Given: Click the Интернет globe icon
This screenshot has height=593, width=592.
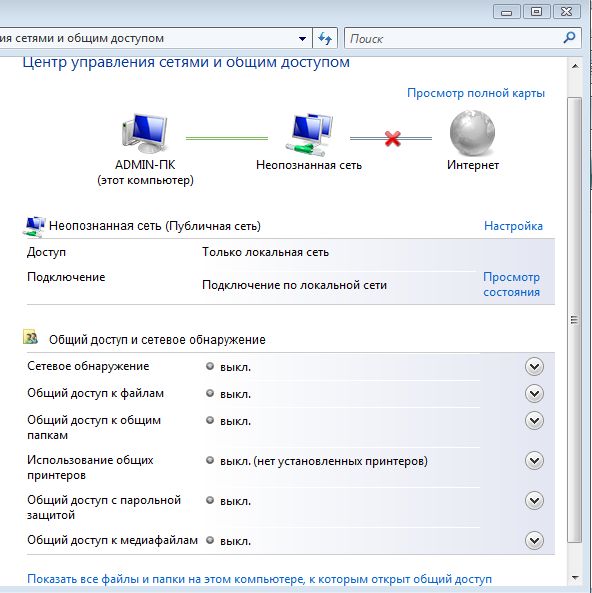Looking at the screenshot, I should pyautogui.click(x=472, y=133).
